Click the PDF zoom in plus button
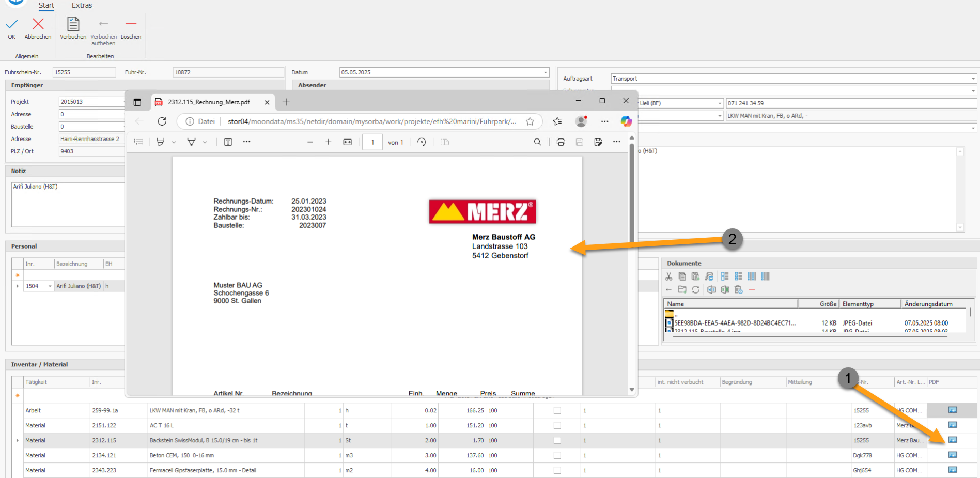The image size is (980, 478). (x=328, y=142)
